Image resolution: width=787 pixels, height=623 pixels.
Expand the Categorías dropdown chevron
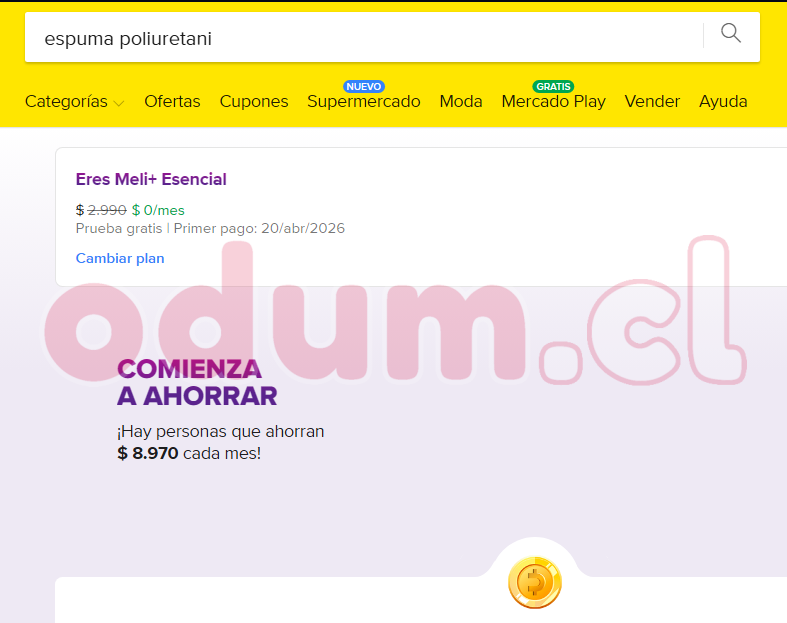pos(119,103)
